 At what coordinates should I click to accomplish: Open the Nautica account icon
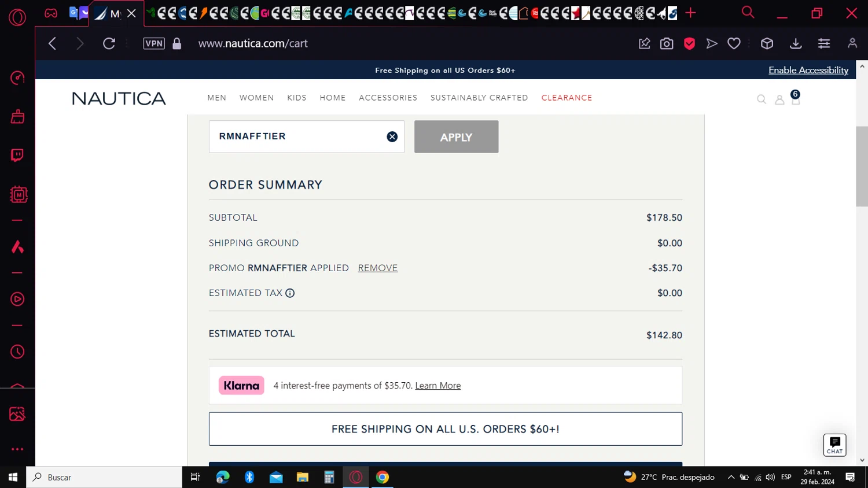(x=779, y=99)
